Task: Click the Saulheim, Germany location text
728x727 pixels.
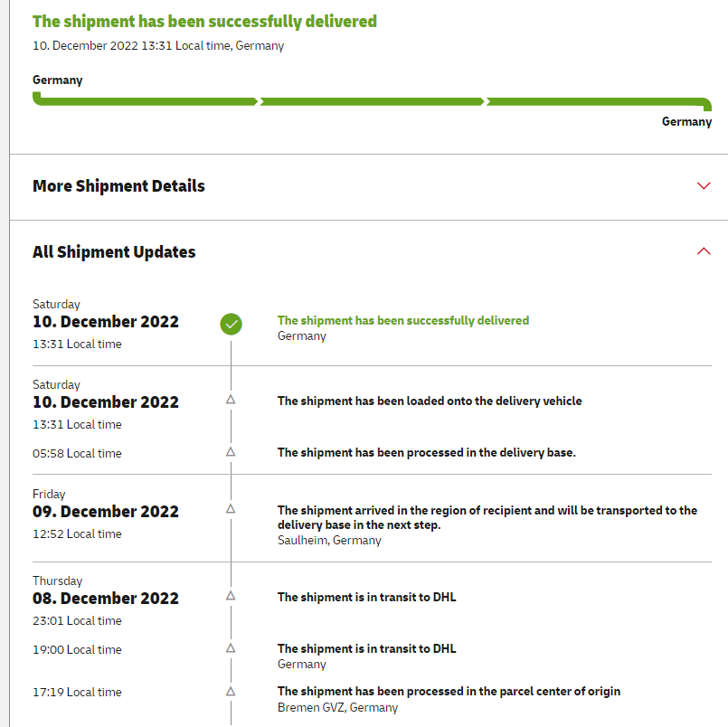Action: click(329, 540)
